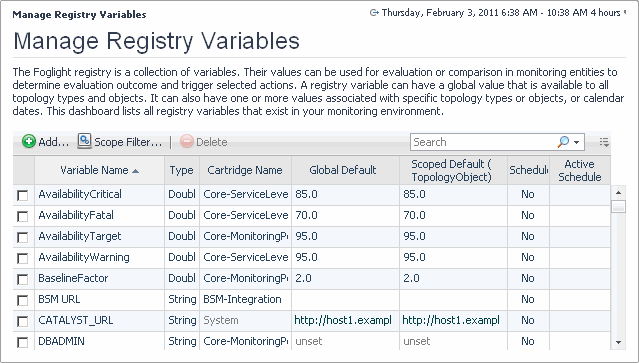
Task: Click the green Add icon
Action: tap(29, 141)
